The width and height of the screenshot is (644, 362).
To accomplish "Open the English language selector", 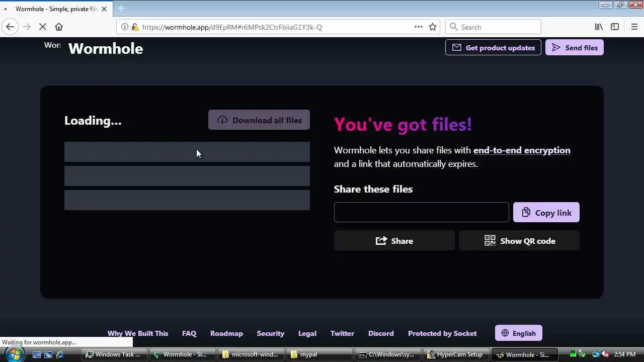I will click(519, 333).
